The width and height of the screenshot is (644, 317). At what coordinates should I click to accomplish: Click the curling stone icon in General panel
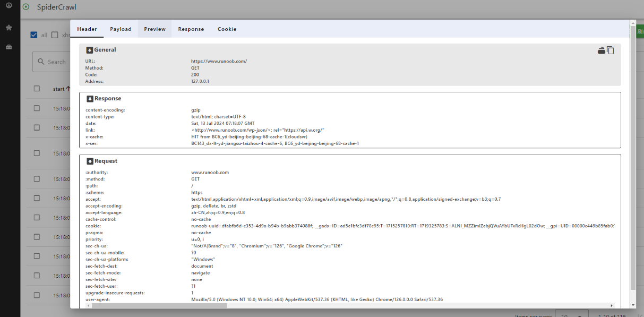pos(601,50)
